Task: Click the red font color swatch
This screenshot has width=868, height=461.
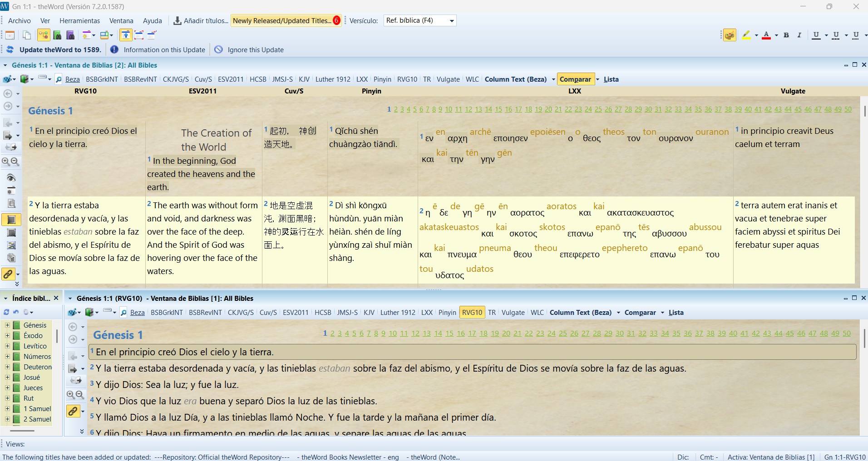Action: click(x=766, y=35)
